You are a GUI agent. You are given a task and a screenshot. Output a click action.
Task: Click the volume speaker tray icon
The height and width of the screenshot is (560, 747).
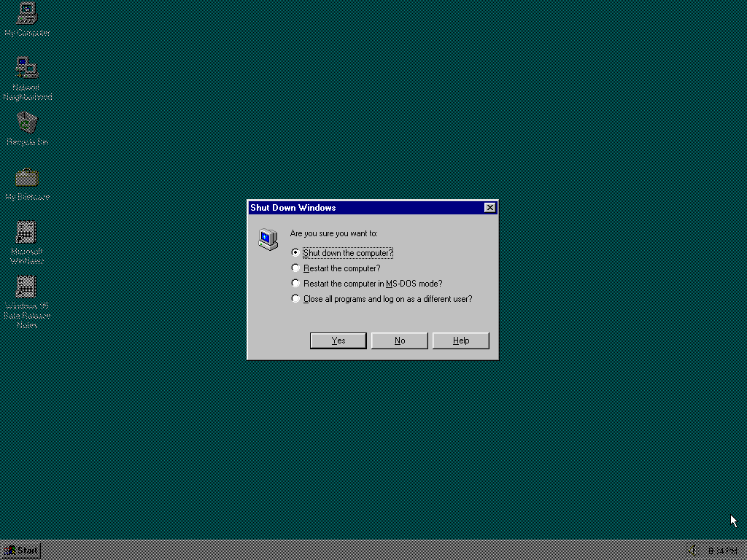[x=693, y=551]
